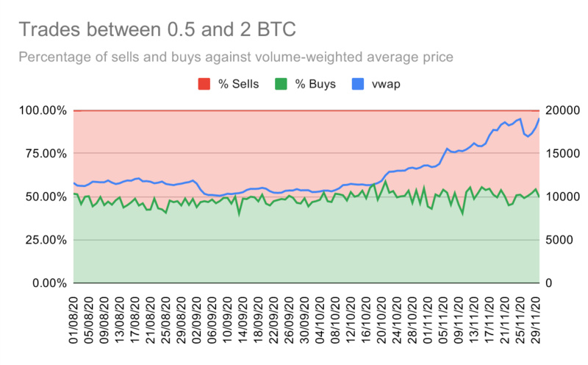Click the chart title 'Trades between 0.5 and 2 BTC'

(x=157, y=30)
